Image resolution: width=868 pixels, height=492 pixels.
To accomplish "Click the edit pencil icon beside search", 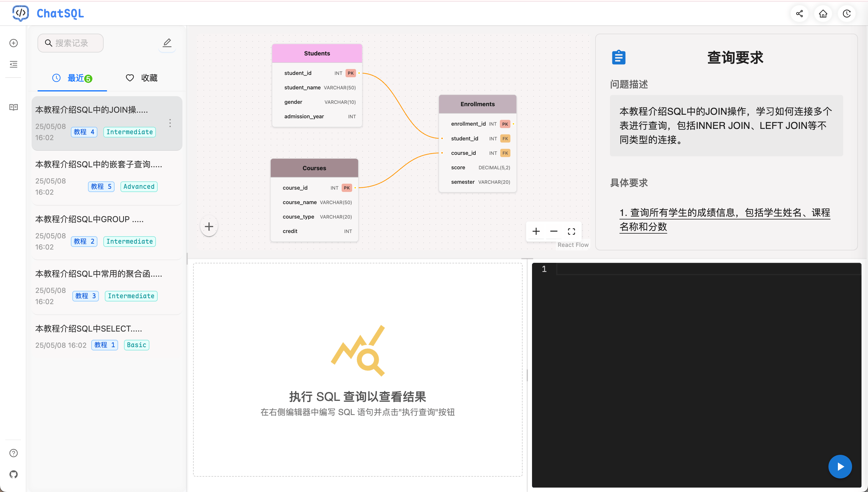I will (x=167, y=43).
